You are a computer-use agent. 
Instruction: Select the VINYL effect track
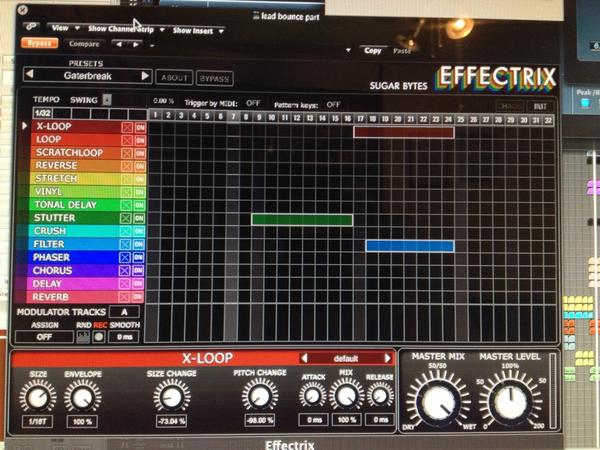click(x=48, y=192)
